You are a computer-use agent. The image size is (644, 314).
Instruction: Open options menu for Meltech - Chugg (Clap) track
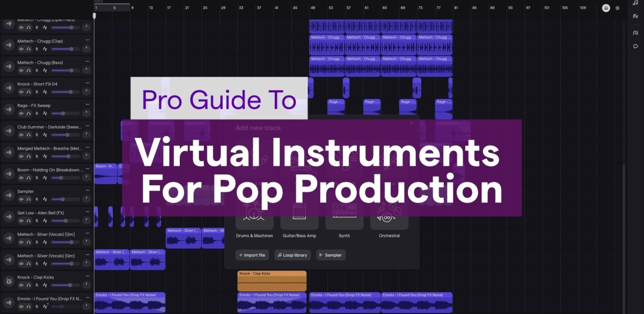point(86,41)
